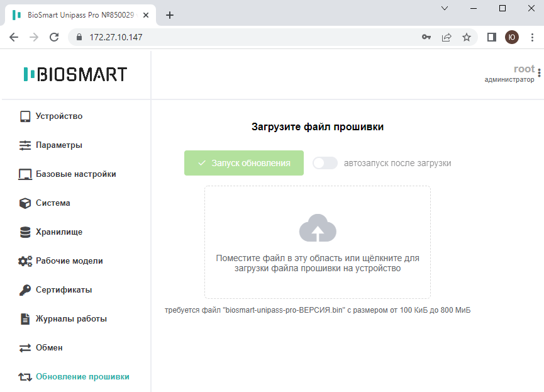
Task: Open the Рабочие модели menu item
Action: [69, 260]
